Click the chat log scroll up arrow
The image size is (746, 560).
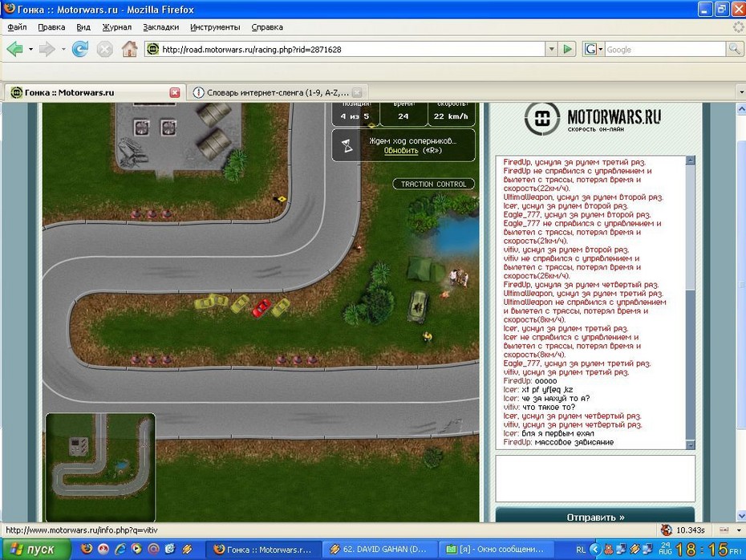691,160
